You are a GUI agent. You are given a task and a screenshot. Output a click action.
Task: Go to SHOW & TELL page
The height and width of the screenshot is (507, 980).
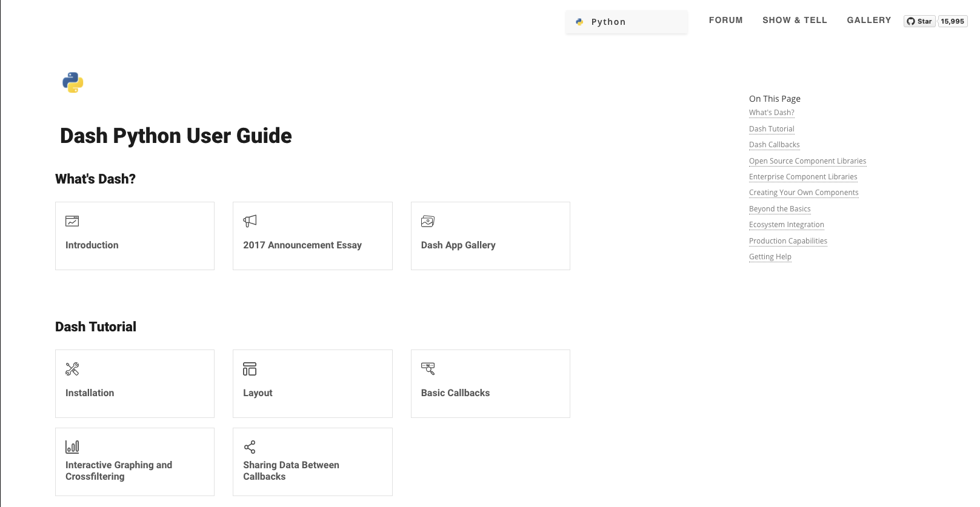(x=795, y=20)
